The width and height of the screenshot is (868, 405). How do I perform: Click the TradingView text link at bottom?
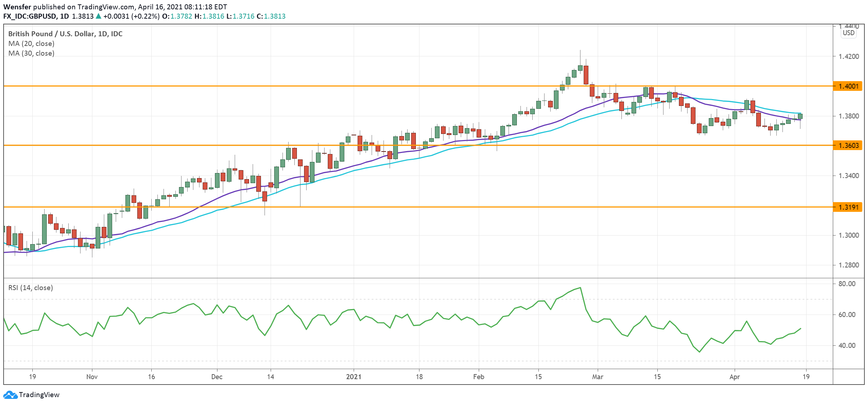click(x=39, y=395)
